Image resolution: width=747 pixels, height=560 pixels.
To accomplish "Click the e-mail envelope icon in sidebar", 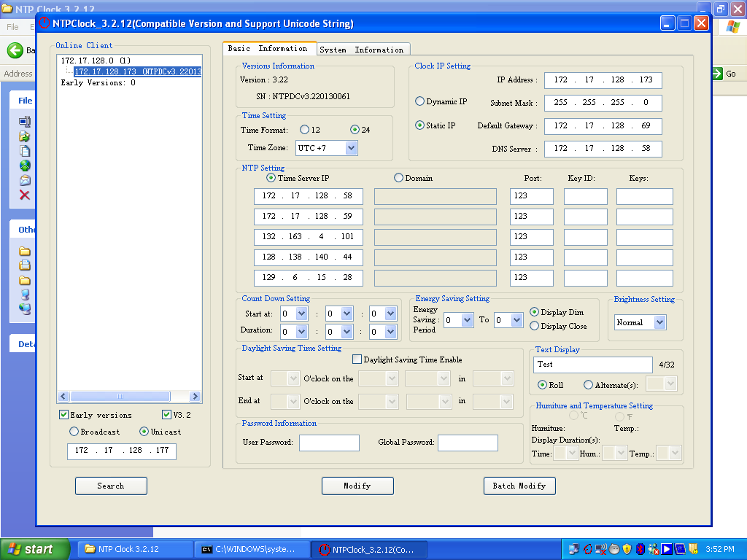I will [x=25, y=180].
